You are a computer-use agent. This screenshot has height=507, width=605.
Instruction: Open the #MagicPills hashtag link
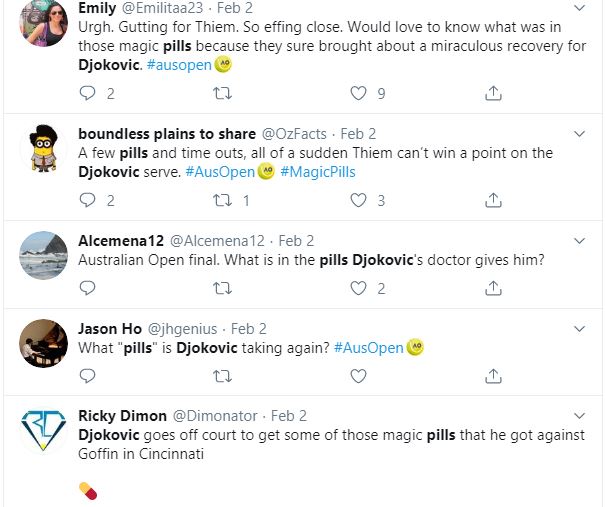[x=317, y=172]
